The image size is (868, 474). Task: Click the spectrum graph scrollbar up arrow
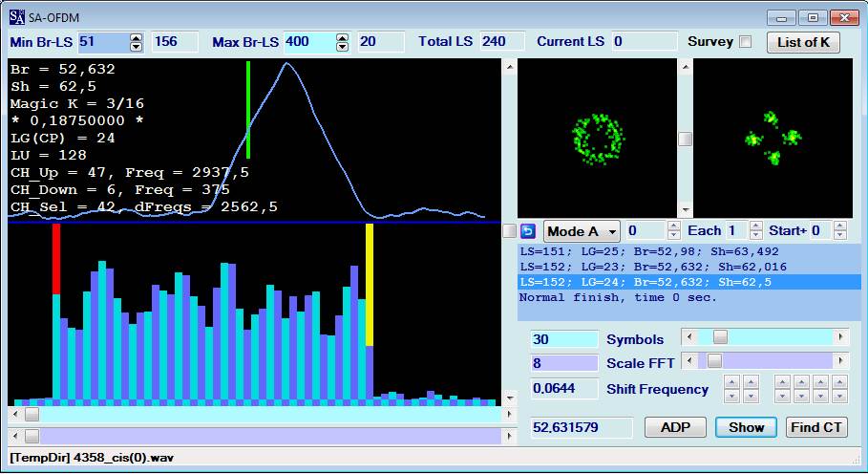tap(509, 67)
